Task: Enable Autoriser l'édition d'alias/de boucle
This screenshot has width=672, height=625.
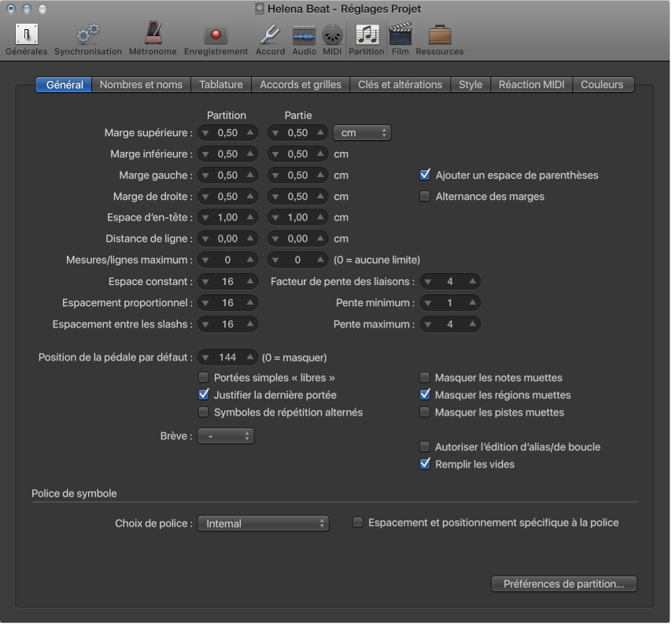Action: tap(425, 446)
